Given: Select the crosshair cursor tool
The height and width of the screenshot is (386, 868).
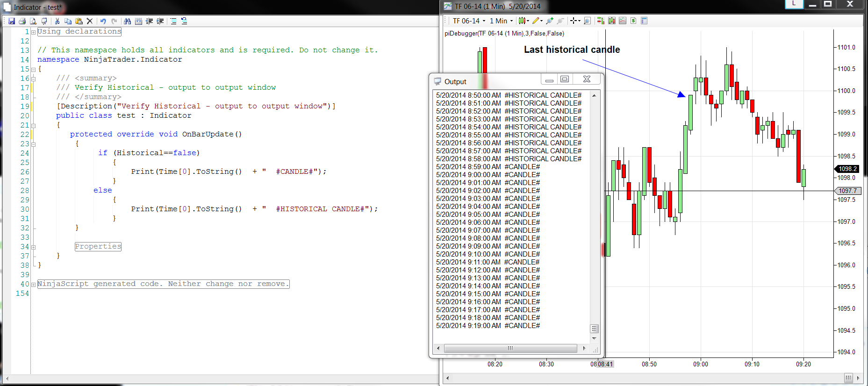Looking at the screenshot, I should (x=574, y=21).
